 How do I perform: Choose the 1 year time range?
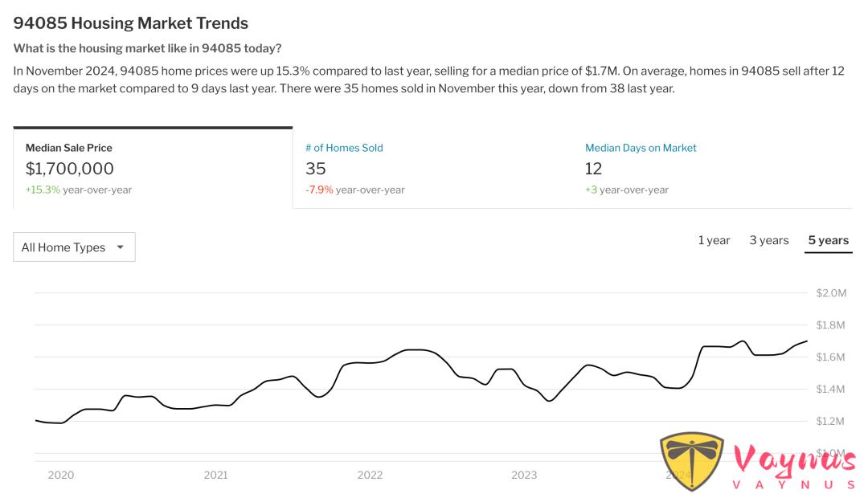(x=714, y=240)
